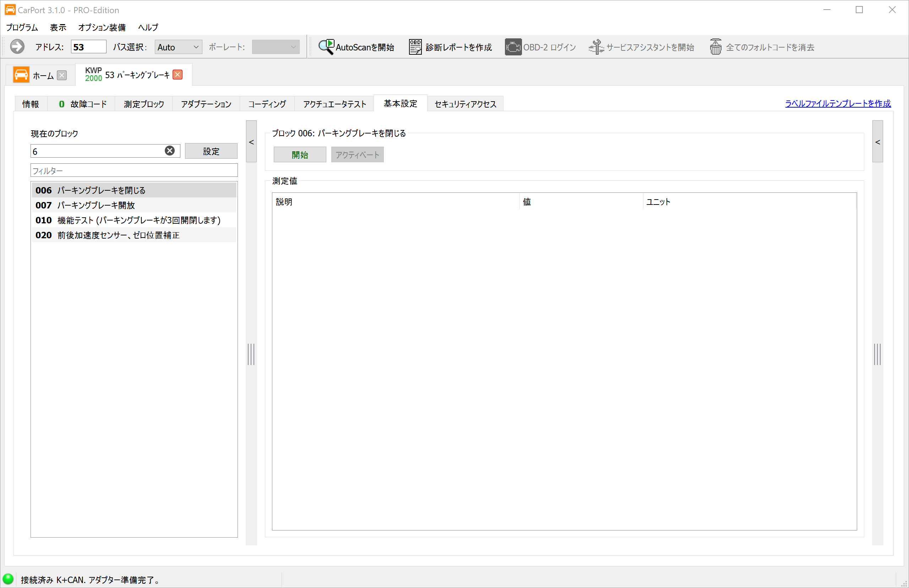Switch to the アクチュエータテスト tab
Screen dimensions: 909x588
pyautogui.click(x=335, y=104)
